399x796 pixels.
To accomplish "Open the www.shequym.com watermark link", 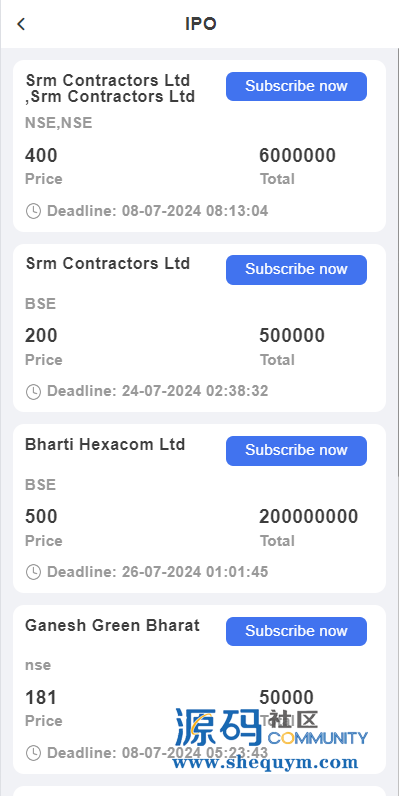I will pos(265,762).
